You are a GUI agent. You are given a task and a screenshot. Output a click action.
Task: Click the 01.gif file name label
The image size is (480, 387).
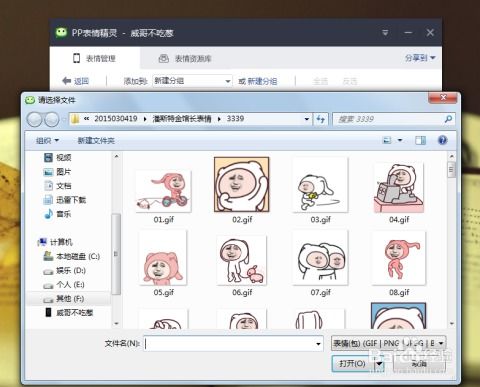tap(163, 219)
